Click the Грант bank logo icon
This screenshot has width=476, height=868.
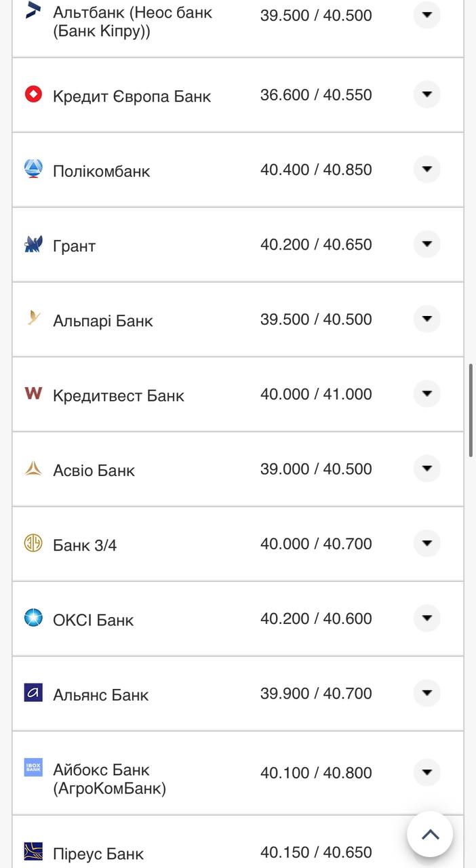tap(33, 244)
